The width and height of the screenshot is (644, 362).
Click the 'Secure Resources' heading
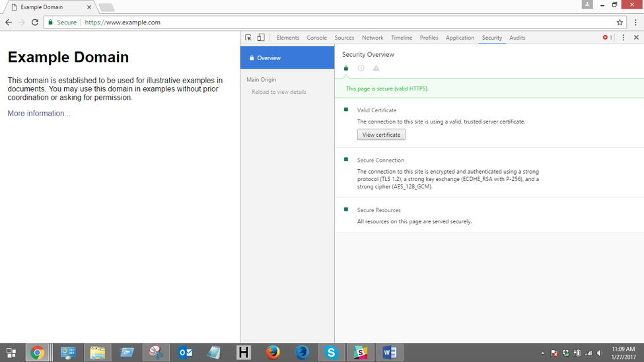(378, 210)
